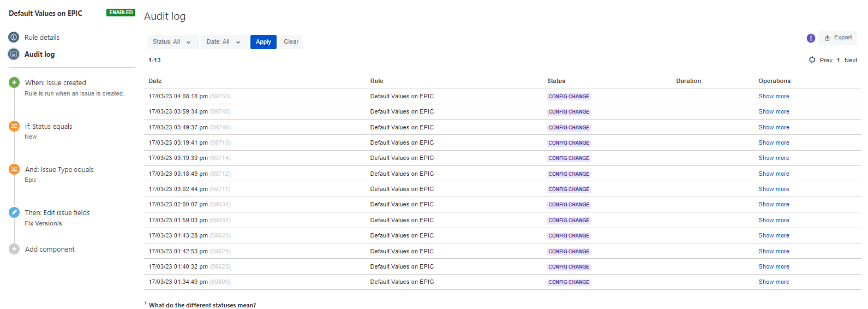Clear the audit log filters
The height and width of the screenshot is (309, 868).
click(291, 42)
